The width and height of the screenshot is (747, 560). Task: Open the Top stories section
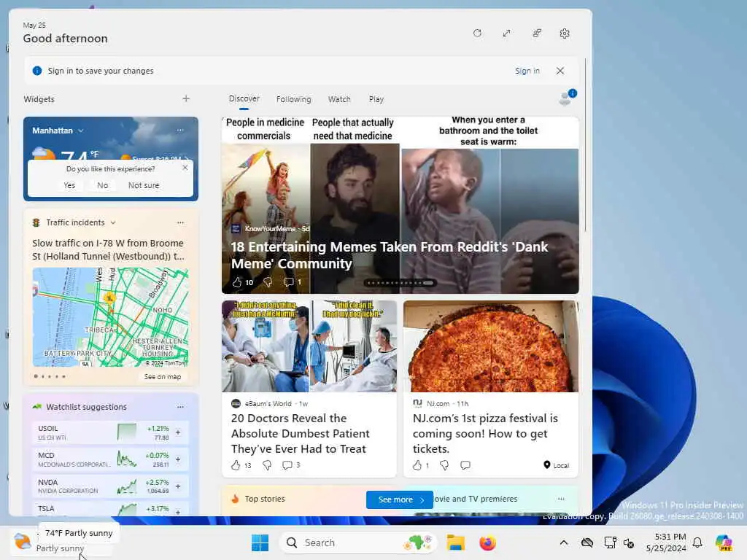click(x=264, y=499)
